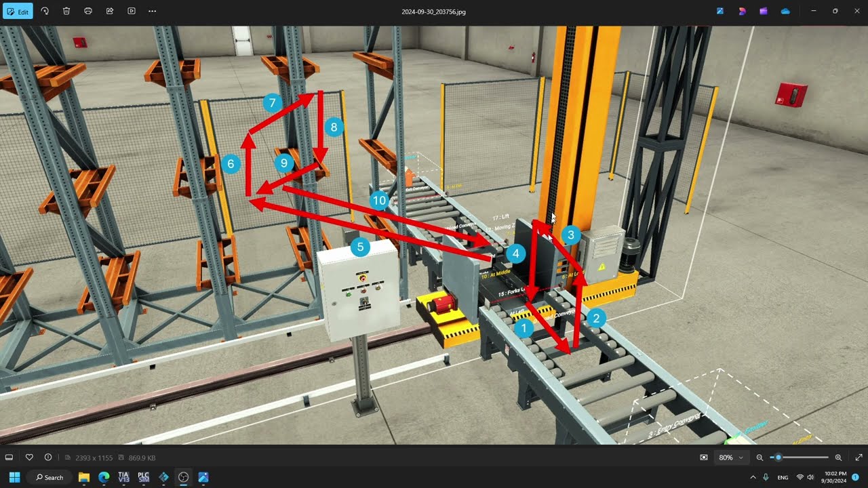Click the displayed warehouse photo
868x488 pixels.
[x=434, y=235]
